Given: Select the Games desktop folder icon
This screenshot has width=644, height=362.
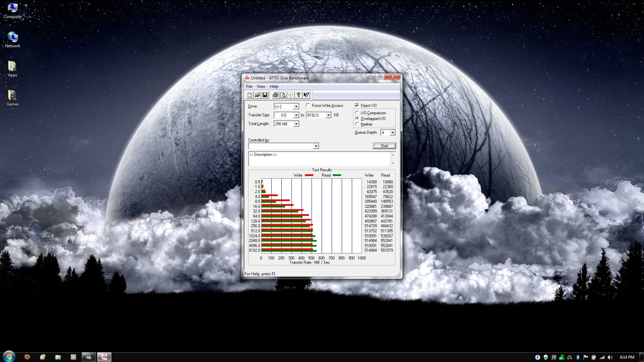Looking at the screenshot, I should point(13,98).
